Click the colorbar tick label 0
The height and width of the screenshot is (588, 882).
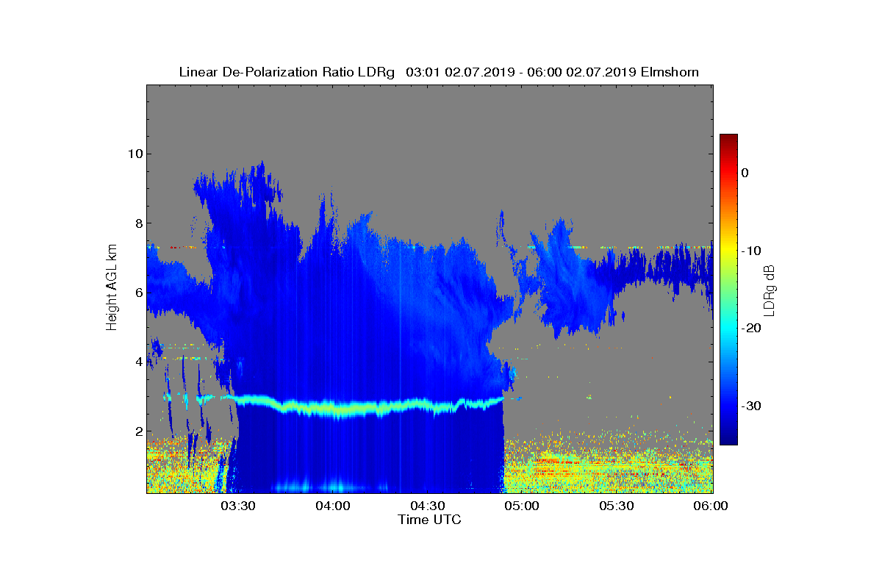pyautogui.click(x=745, y=173)
